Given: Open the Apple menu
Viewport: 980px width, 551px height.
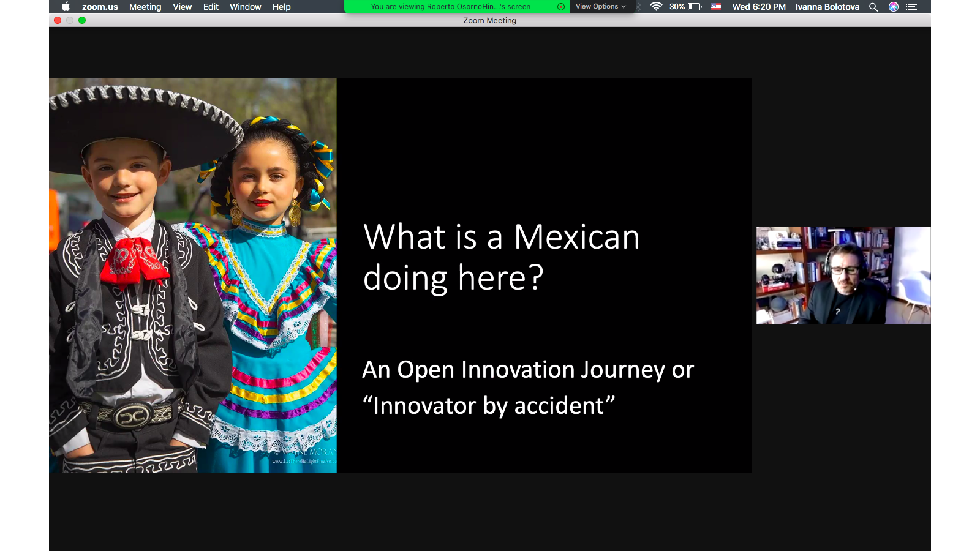Looking at the screenshot, I should 66,7.
